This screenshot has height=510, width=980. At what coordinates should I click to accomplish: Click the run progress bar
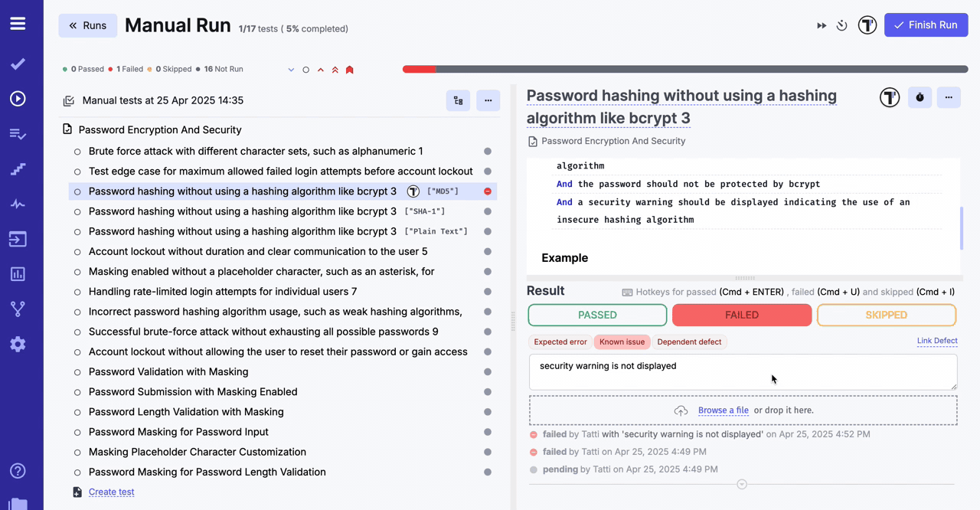coord(685,69)
